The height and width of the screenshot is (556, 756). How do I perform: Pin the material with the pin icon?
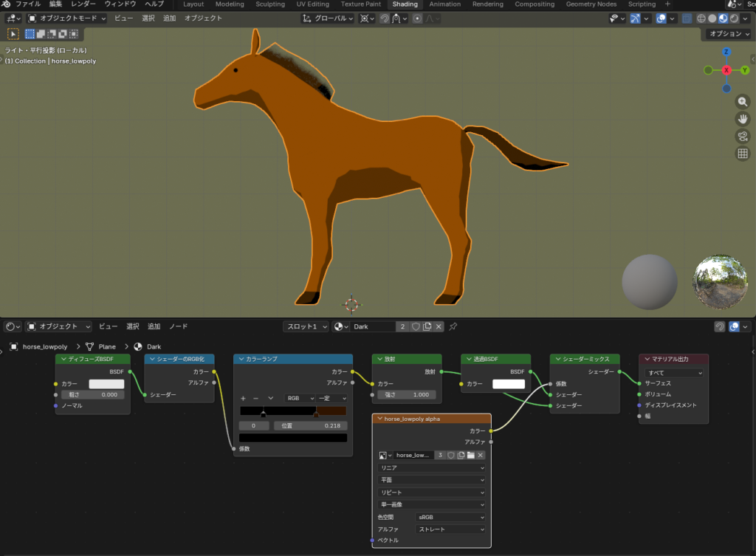453,326
